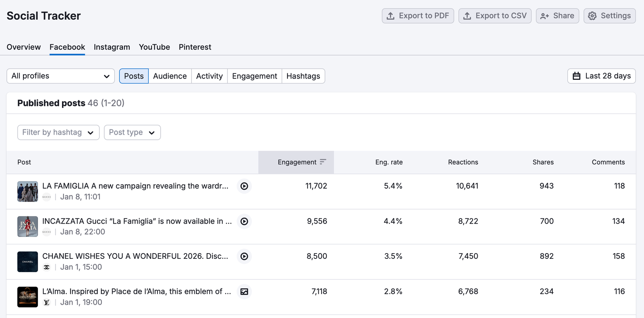Click reactions value 10,641
Viewport: 644px width, 318px height.
pos(467,186)
